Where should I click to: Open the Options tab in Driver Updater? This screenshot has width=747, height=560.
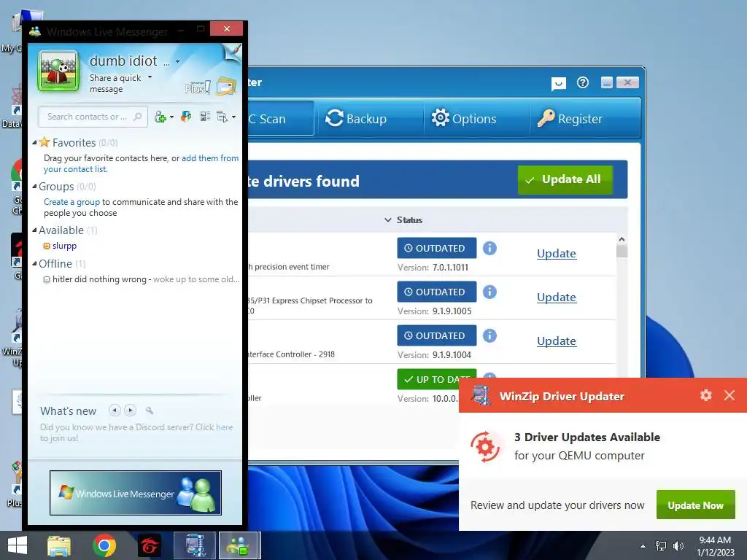point(463,118)
